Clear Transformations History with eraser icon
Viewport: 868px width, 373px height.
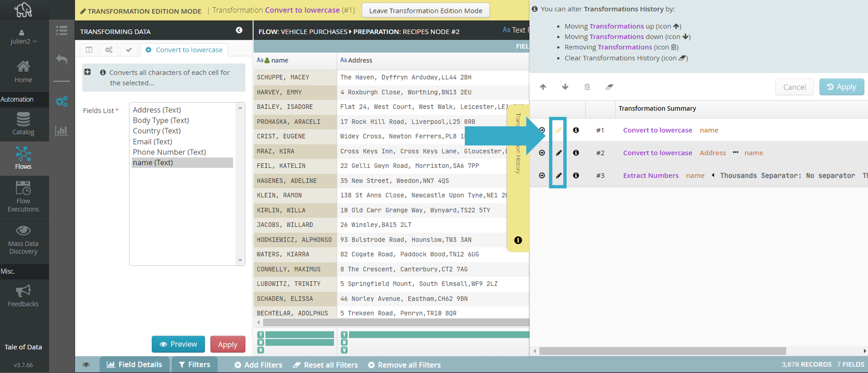tap(609, 87)
